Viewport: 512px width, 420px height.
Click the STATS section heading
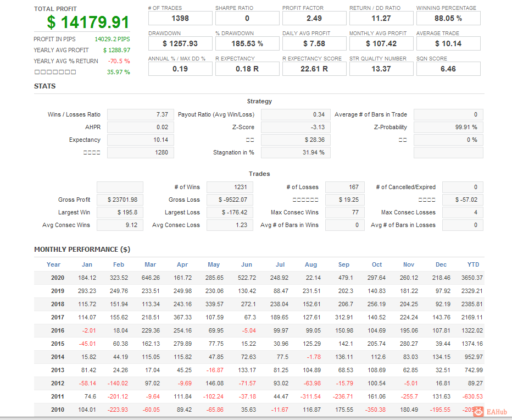coord(45,86)
